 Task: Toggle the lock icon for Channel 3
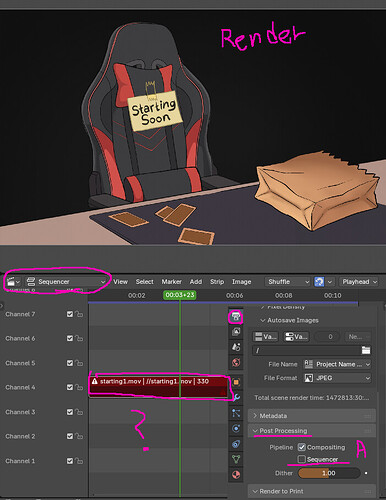pyautogui.click(x=79, y=412)
